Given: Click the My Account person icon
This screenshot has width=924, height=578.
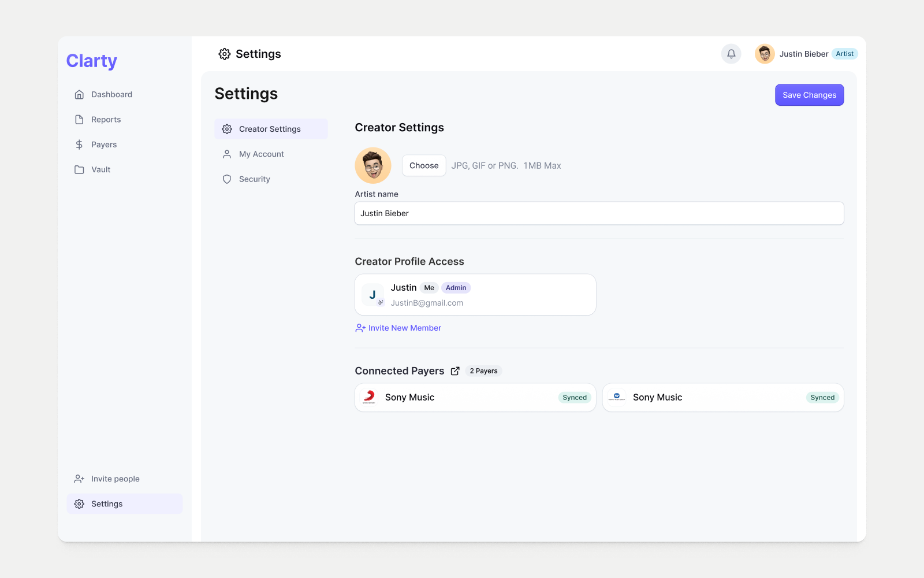Looking at the screenshot, I should click(227, 154).
